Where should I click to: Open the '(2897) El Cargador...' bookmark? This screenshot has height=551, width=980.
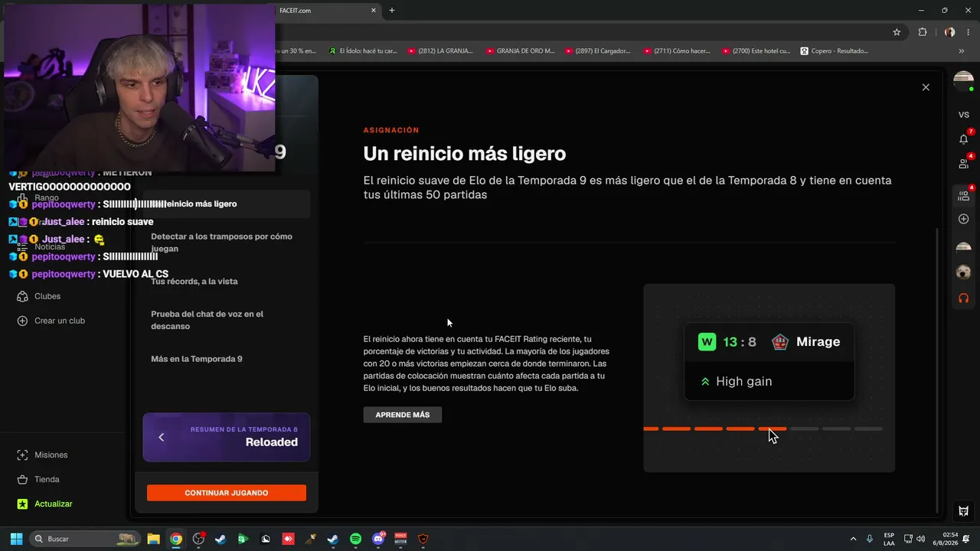[x=597, y=51]
